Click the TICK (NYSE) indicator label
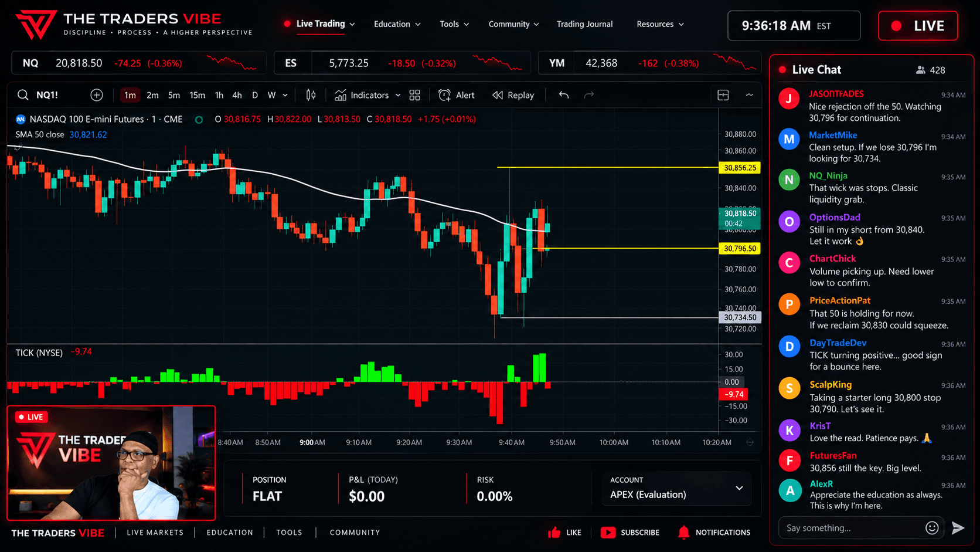The image size is (980, 552). pos(39,353)
